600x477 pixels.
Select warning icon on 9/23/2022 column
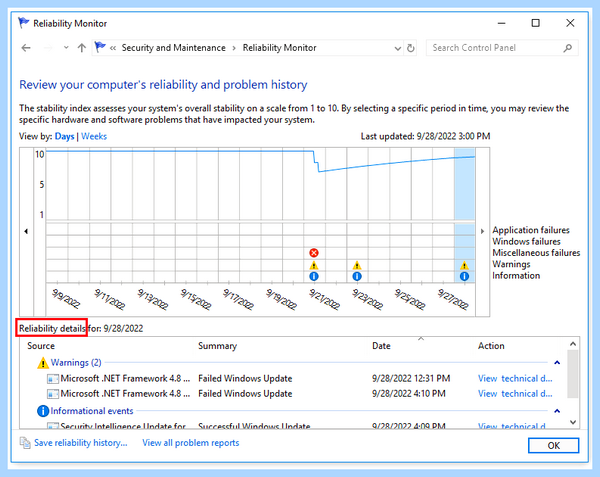point(357,265)
